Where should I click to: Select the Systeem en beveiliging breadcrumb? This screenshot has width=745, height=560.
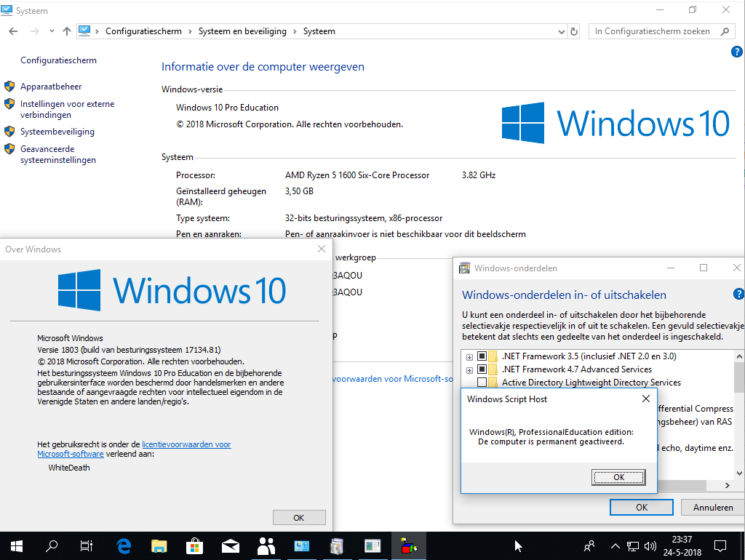click(x=242, y=31)
